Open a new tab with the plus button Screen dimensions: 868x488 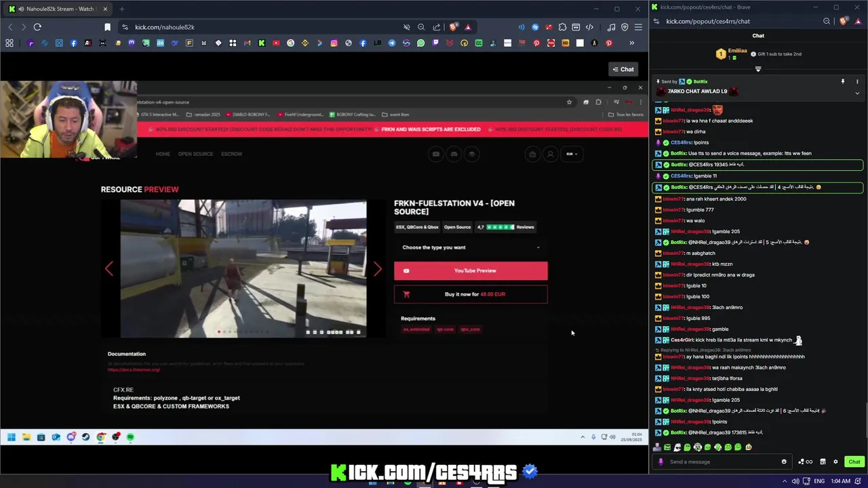(x=122, y=9)
